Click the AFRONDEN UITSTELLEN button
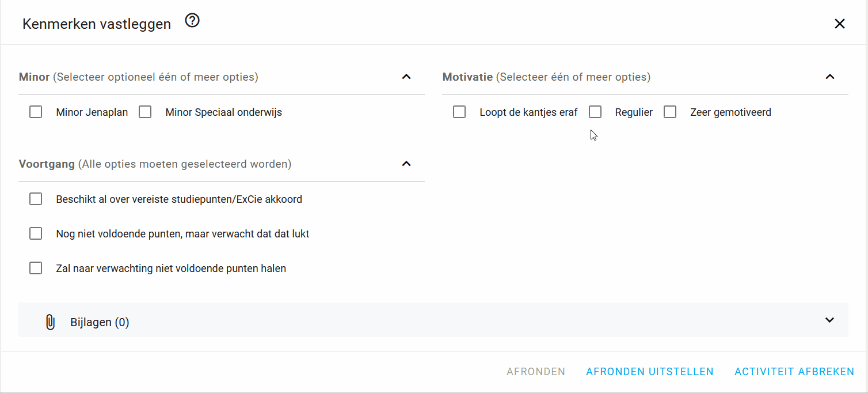 pyautogui.click(x=649, y=372)
